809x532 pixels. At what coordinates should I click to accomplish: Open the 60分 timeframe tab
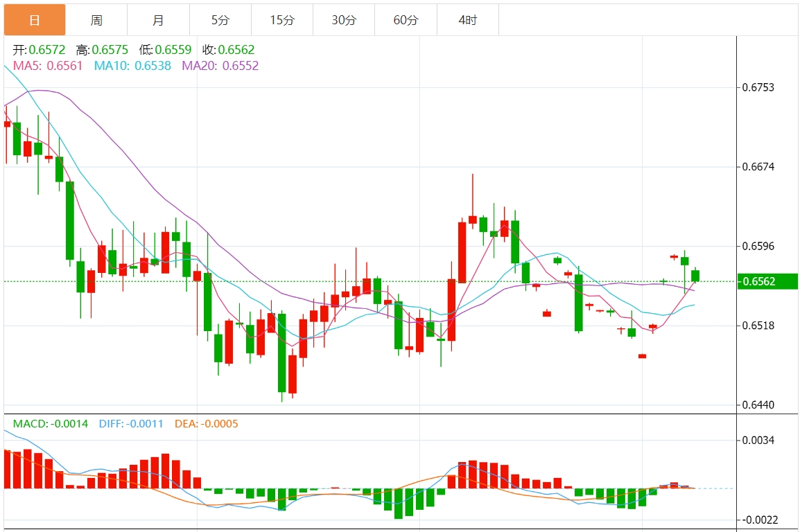coord(406,20)
